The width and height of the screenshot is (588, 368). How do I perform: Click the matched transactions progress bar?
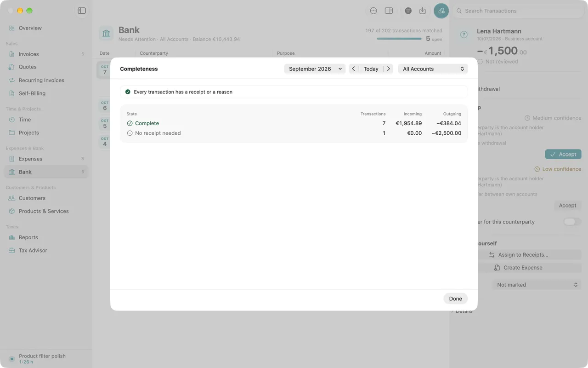[399, 39]
